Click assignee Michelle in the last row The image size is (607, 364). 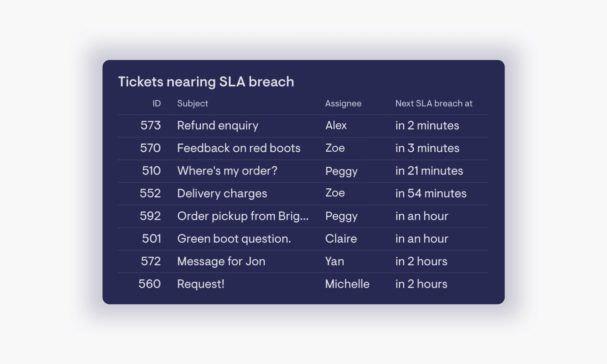click(x=347, y=284)
